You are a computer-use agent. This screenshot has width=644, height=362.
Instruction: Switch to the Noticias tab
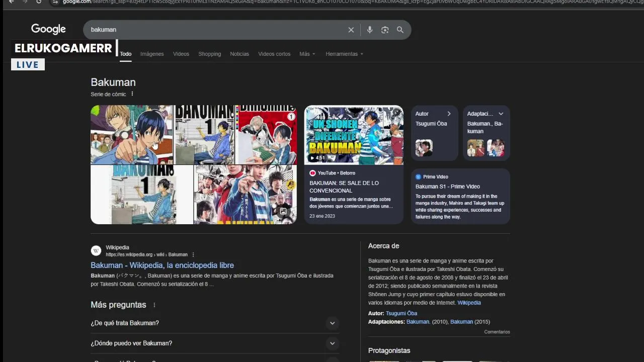[x=239, y=54]
